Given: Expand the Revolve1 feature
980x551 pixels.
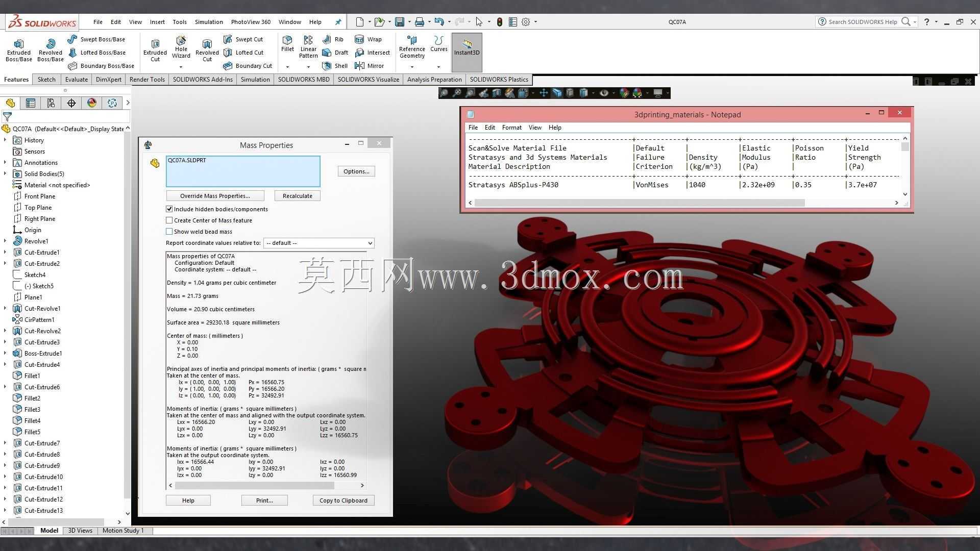Looking at the screenshot, I should click(x=5, y=241).
